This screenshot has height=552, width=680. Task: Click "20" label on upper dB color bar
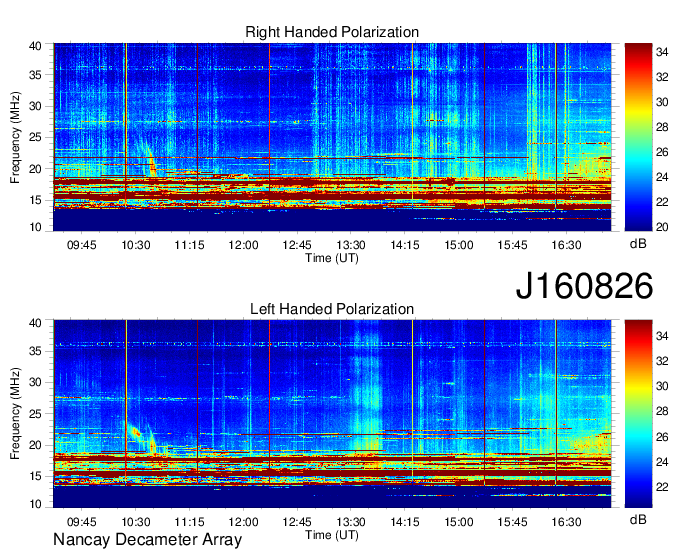pos(662,227)
